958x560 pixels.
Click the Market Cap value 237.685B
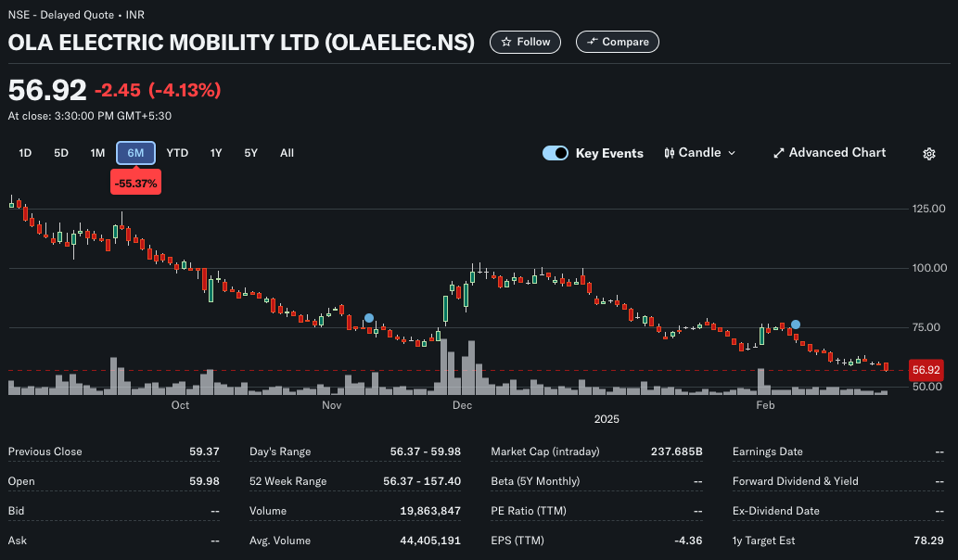[x=676, y=452]
